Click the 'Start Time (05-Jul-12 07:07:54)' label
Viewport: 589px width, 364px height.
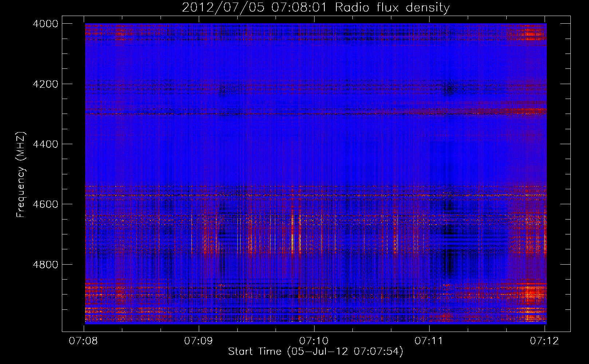pos(316,352)
